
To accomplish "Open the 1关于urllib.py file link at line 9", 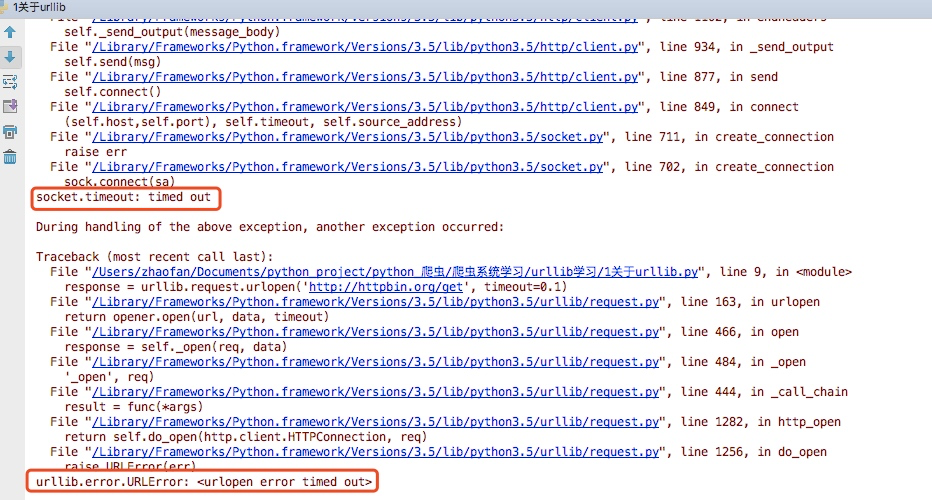I will click(395, 272).
